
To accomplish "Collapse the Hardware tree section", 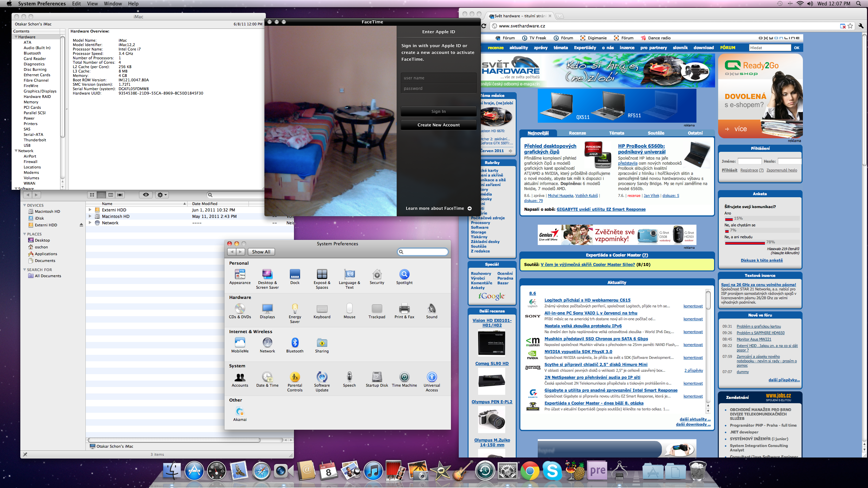I will (16, 37).
